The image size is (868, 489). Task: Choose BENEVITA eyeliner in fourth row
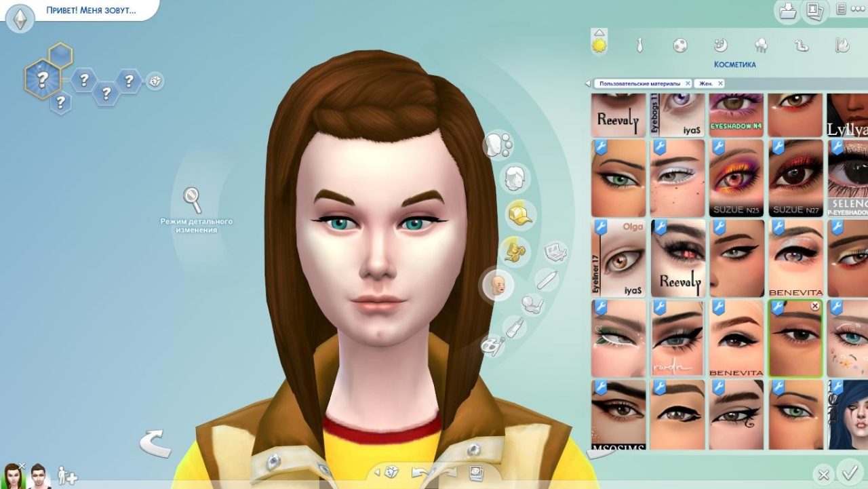[x=736, y=338]
